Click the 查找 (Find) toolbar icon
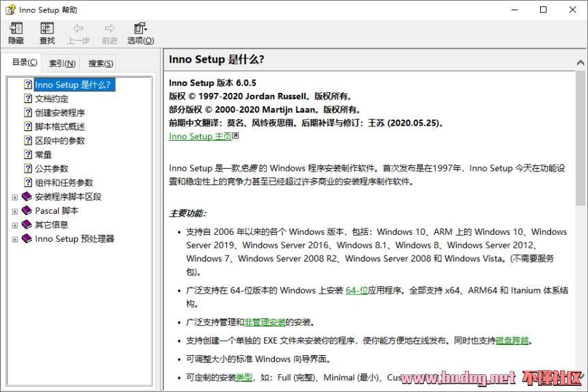Screen dimensions: 588x392 [x=46, y=29]
